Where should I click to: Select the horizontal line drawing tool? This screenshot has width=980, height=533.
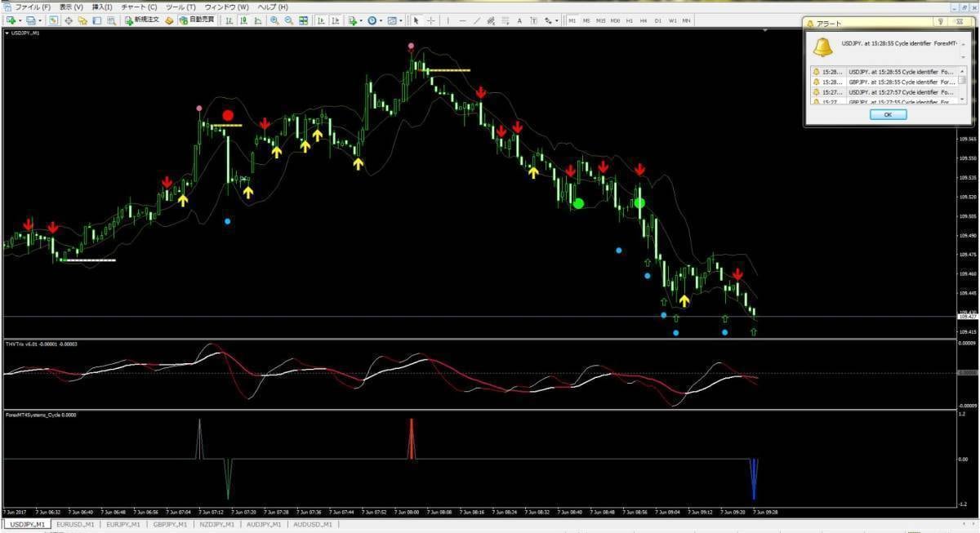point(462,20)
